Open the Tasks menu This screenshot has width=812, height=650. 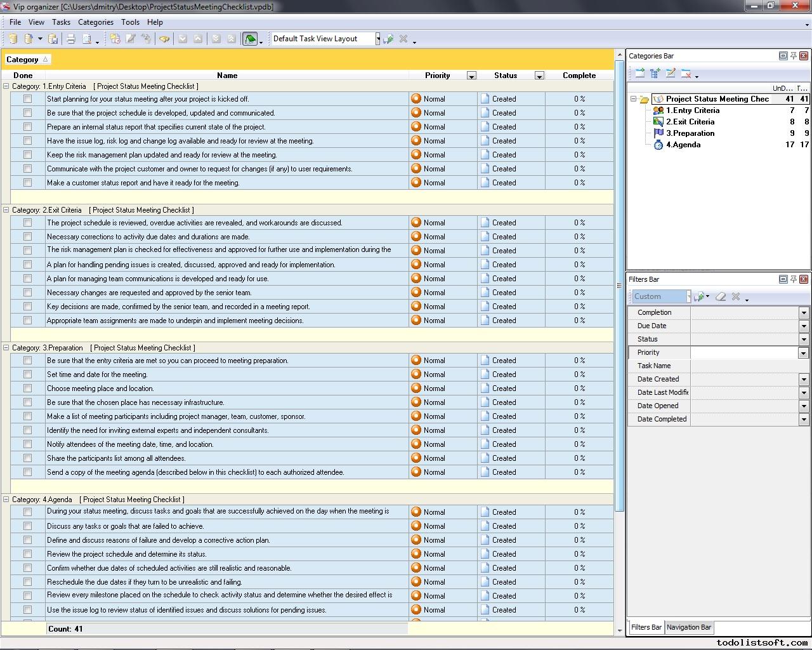(61, 22)
